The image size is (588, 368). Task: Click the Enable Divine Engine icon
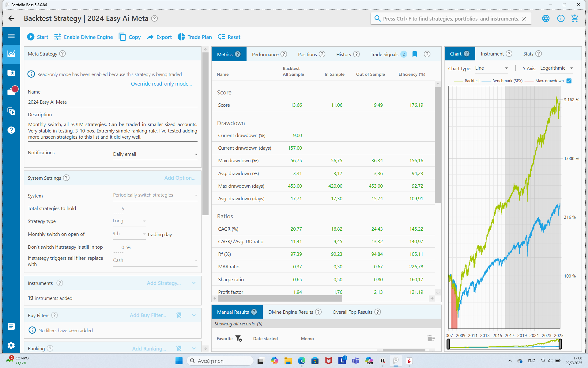pyautogui.click(x=58, y=37)
